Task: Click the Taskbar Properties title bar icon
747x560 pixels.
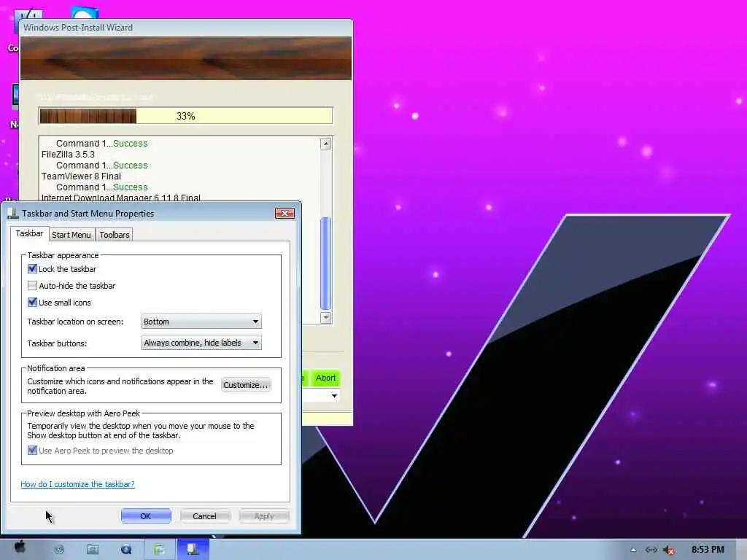Action: click(13, 214)
